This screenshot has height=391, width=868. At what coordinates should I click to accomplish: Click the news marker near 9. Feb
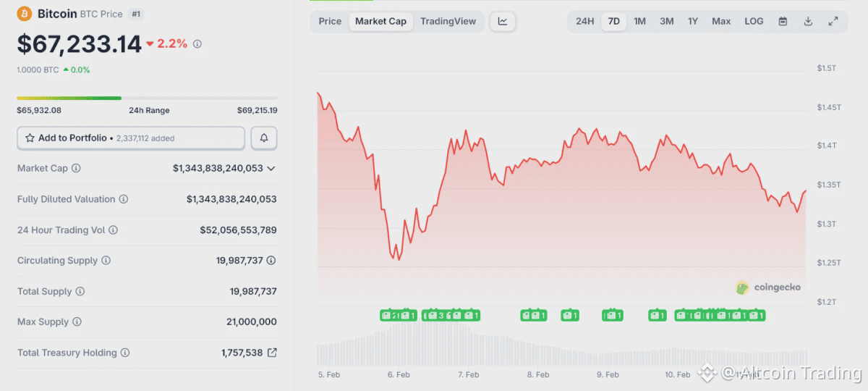click(x=612, y=315)
